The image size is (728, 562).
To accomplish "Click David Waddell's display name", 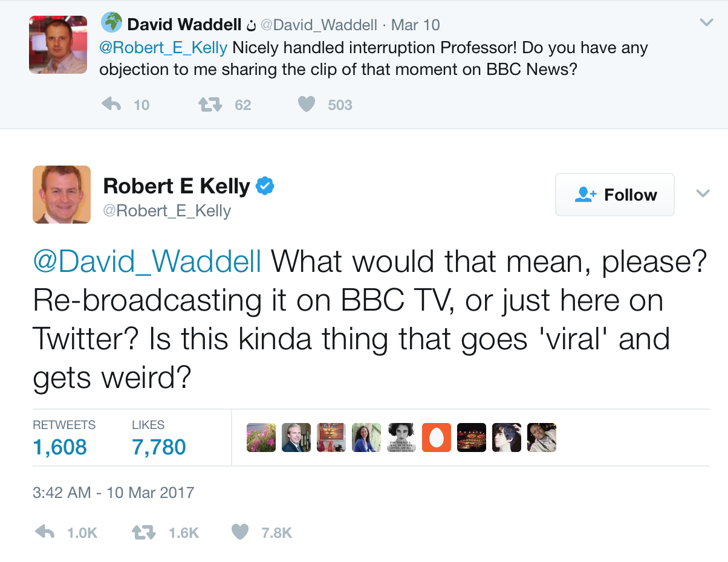I will [x=184, y=25].
